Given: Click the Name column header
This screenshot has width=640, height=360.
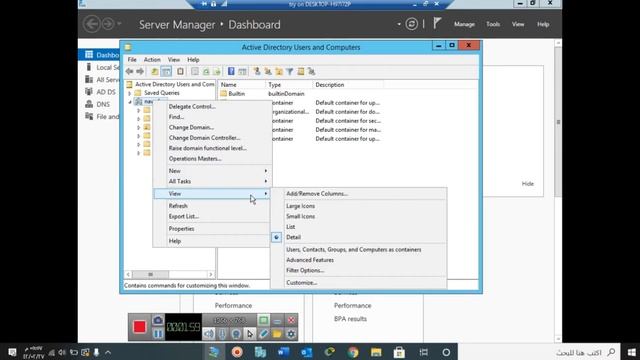Looking at the screenshot, I should 242,84.
